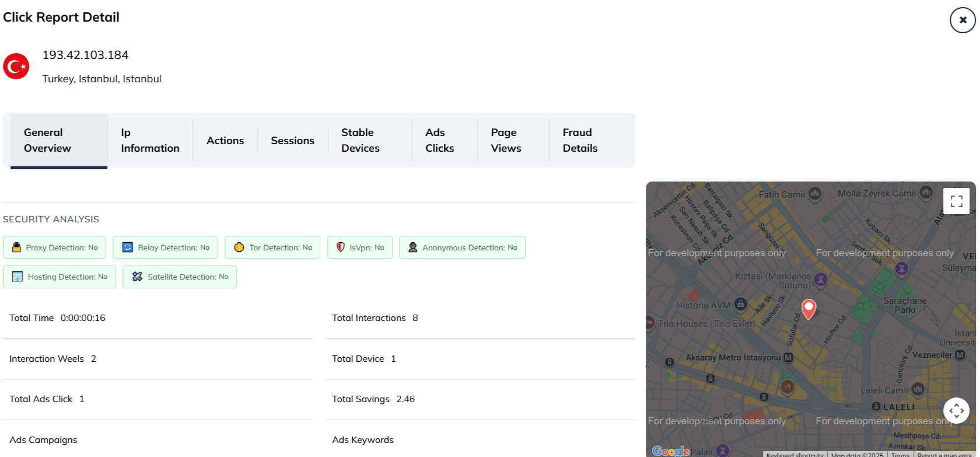The image size is (980, 457).
Task: Click the Total Ads Click row
Action: pyautogui.click(x=157, y=399)
